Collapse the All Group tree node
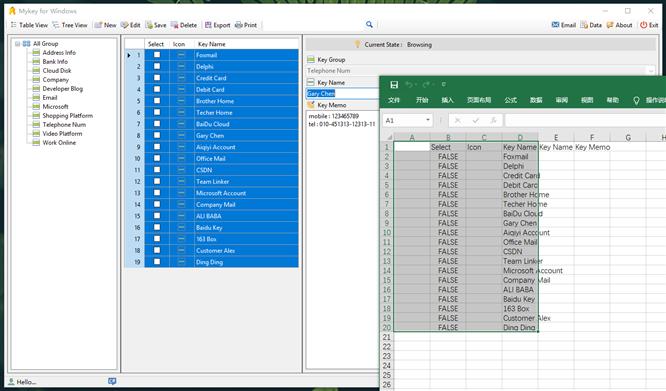The width and height of the screenshot is (666, 391). [x=17, y=43]
